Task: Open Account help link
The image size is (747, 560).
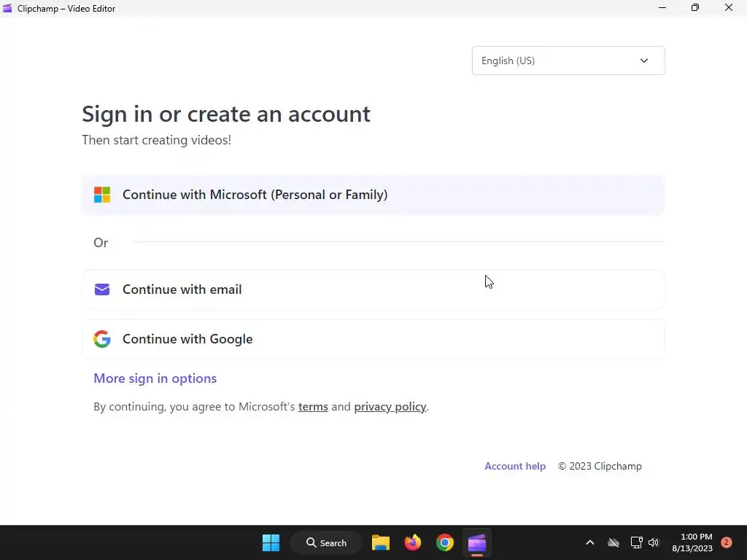Action: pos(515,466)
